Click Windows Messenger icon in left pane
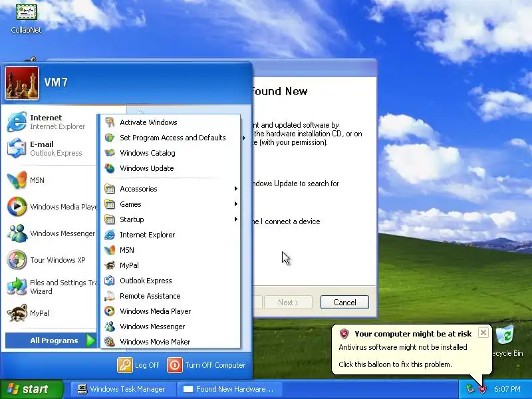The image size is (532, 399). pos(17,233)
